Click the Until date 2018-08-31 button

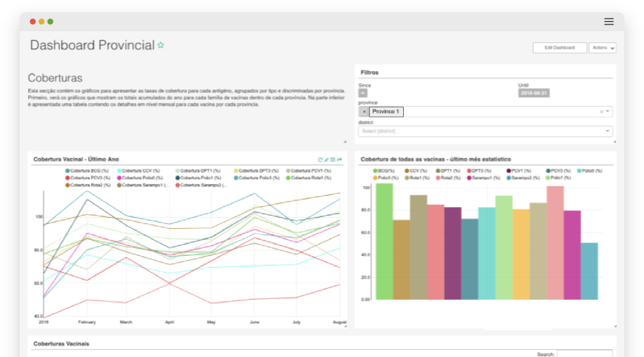(x=533, y=93)
